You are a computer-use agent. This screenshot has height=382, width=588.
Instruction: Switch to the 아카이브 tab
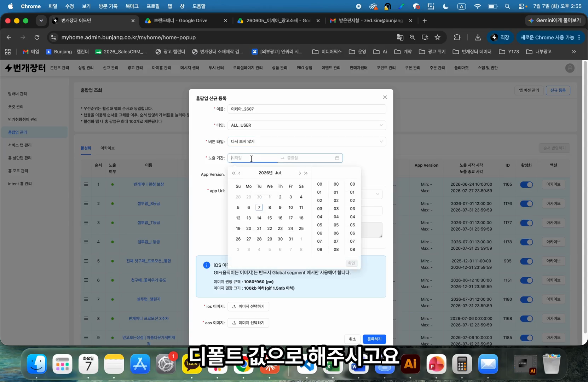point(108,148)
